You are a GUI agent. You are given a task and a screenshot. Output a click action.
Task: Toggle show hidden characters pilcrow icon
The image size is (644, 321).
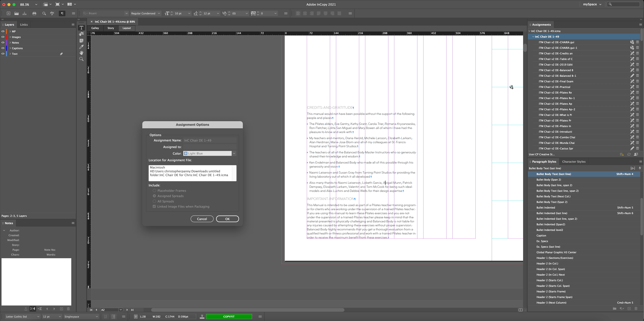(62, 13)
